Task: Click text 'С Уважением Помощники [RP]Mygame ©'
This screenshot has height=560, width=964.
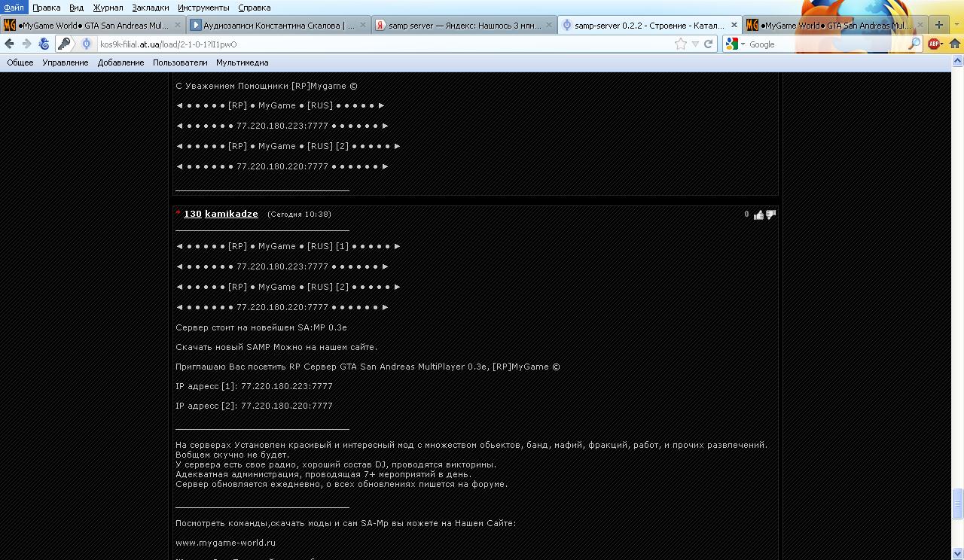Action: coord(267,86)
